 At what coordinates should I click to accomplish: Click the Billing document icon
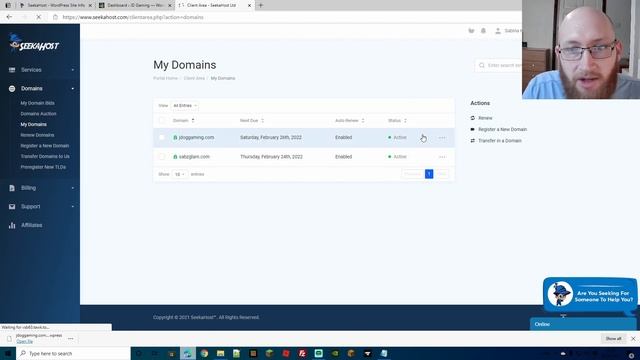point(12,188)
